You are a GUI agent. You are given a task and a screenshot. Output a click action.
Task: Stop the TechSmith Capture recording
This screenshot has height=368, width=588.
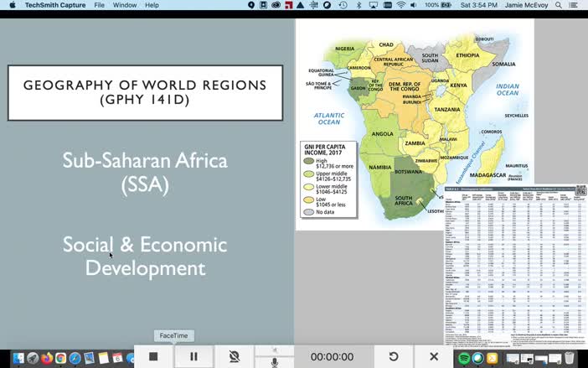(x=153, y=357)
